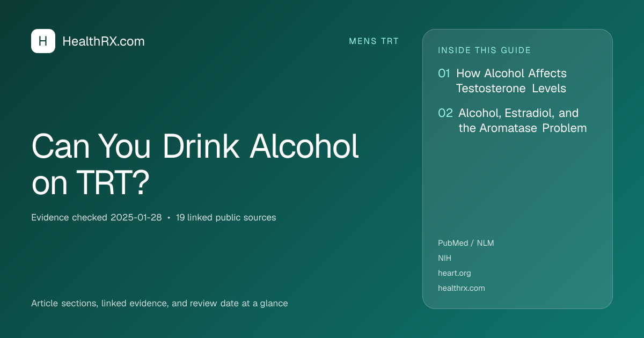Click the footer text about article sections
Screen dimensions: 644x338
(x=159, y=304)
